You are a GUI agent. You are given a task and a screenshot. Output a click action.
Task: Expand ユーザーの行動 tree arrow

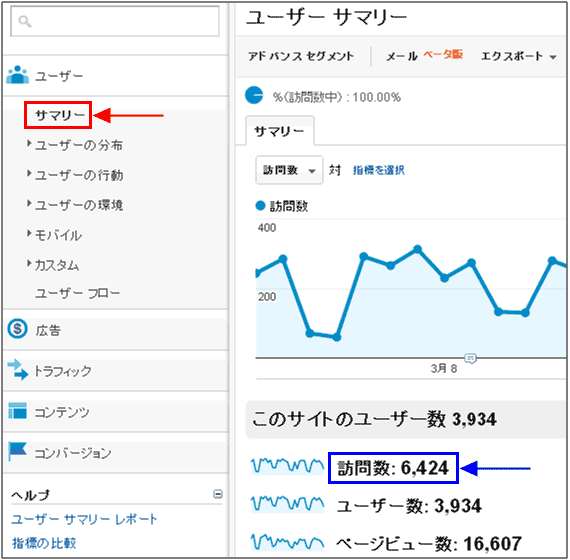point(29,173)
